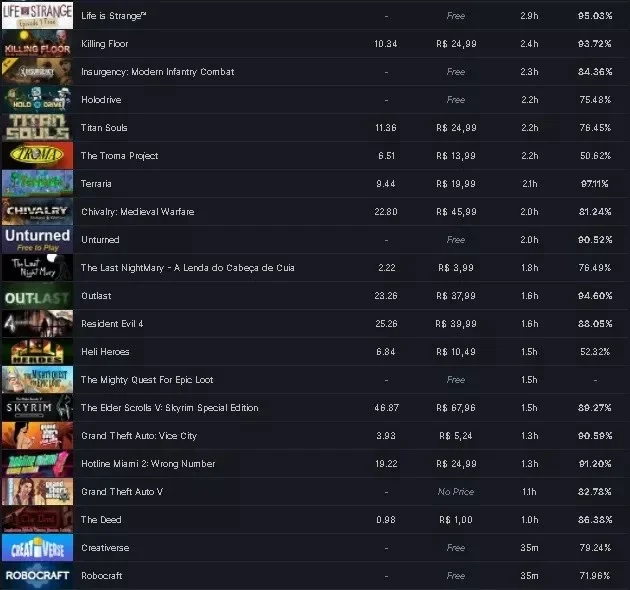Click the 71.96% Robocraft rating
The height and width of the screenshot is (590, 630).
[595, 576]
